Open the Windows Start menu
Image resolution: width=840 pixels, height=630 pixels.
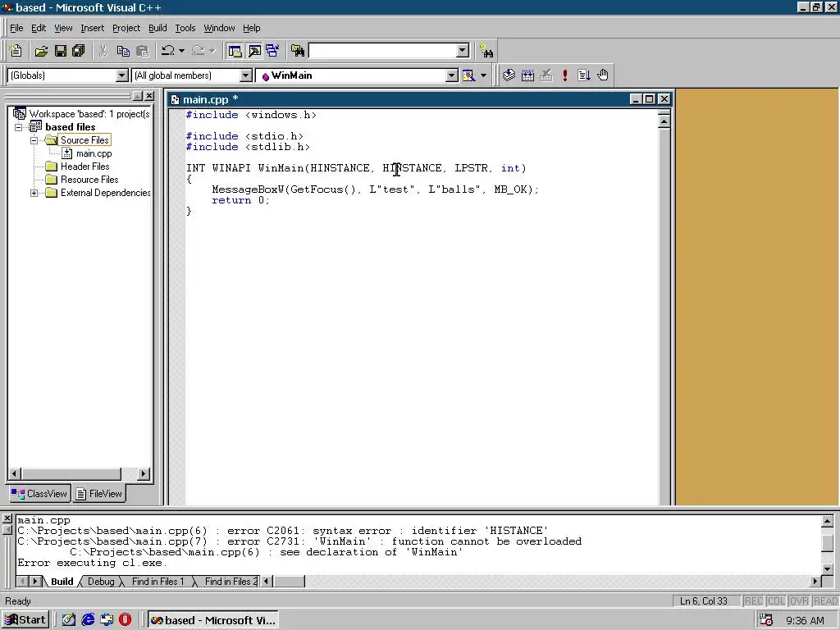pos(25,620)
